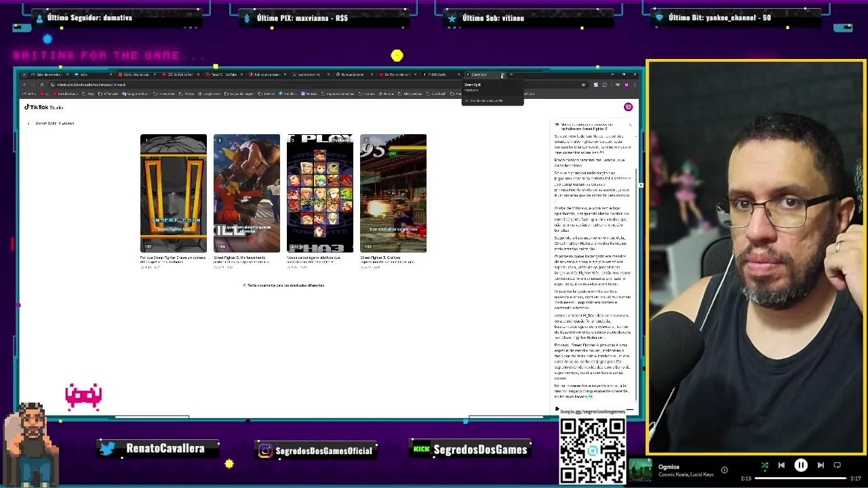Image resolution: width=868 pixels, height=488 pixels.
Task: Click the Kick SegredosDosGames handle
Action: click(480, 449)
